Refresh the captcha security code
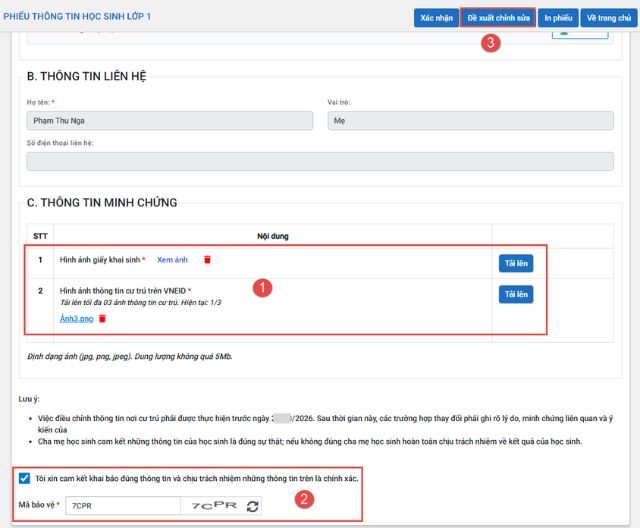The width and height of the screenshot is (640, 528). pyautogui.click(x=253, y=507)
